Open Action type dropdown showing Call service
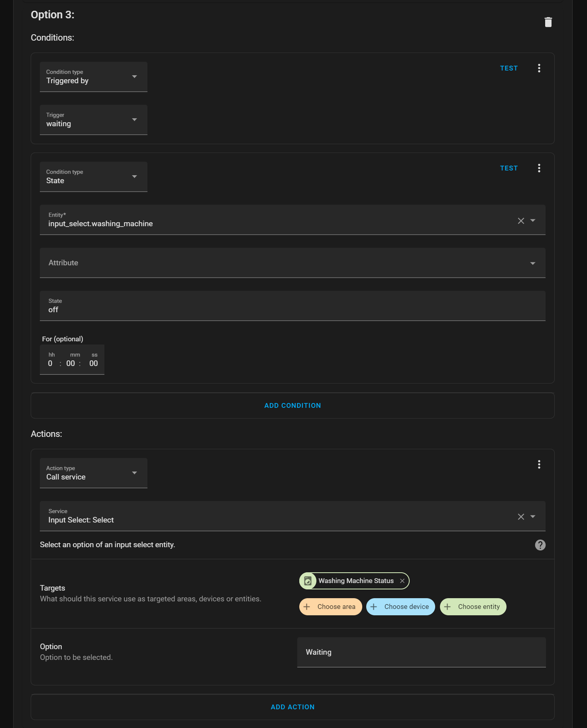Screen dimensions: 587x728 point(94,473)
